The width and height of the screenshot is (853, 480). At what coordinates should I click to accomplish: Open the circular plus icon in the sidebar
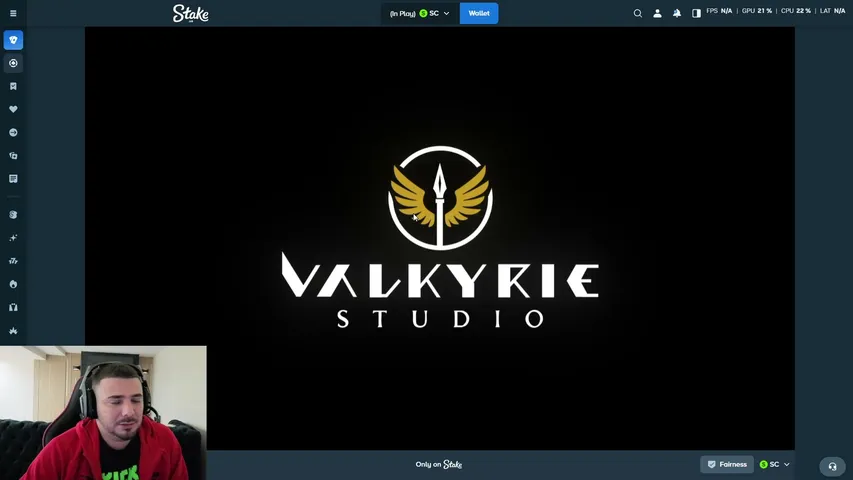point(13,63)
